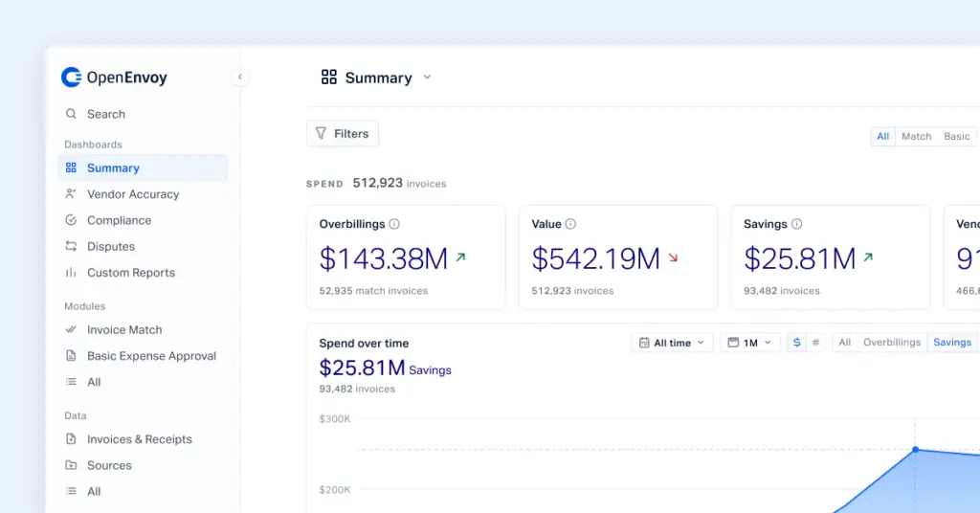980x513 pixels.
Task: Open the Overbillings $143.38M card
Action: click(x=406, y=257)
